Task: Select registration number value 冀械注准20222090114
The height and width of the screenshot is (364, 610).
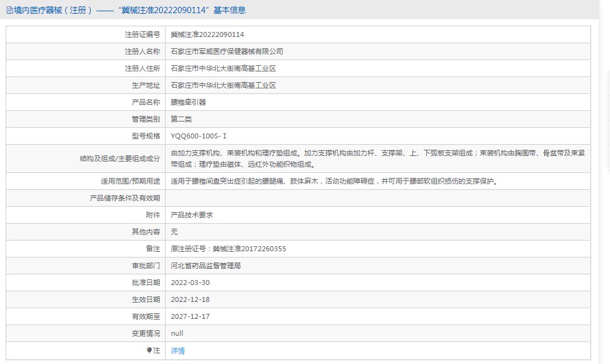Action: click(x=208, y=34)
